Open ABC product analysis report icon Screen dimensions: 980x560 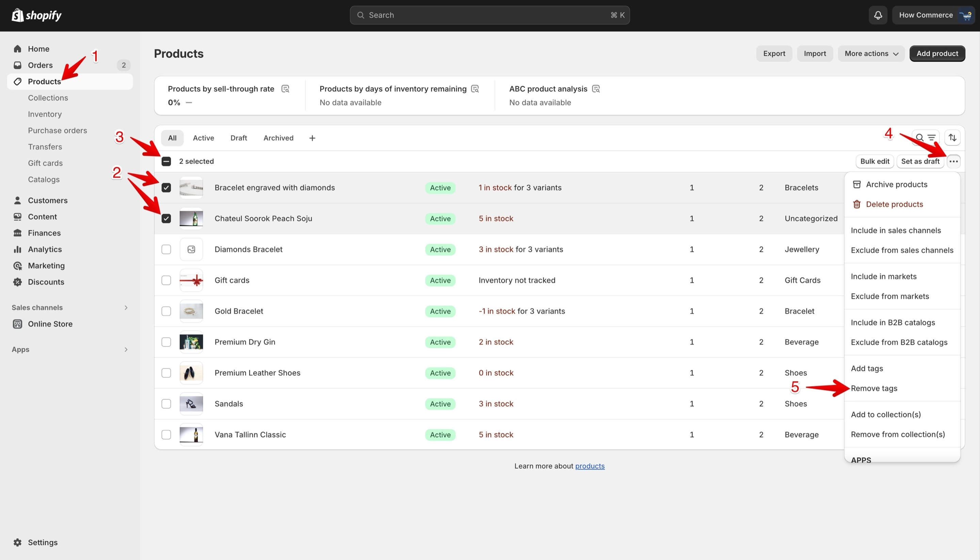point(596,89)
